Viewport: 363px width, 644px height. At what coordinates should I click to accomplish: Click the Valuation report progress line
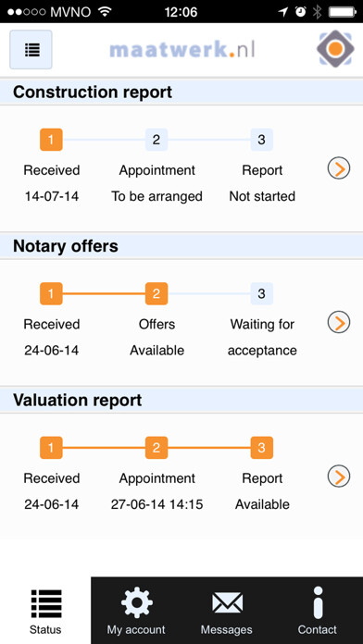[x=156, y=448]
